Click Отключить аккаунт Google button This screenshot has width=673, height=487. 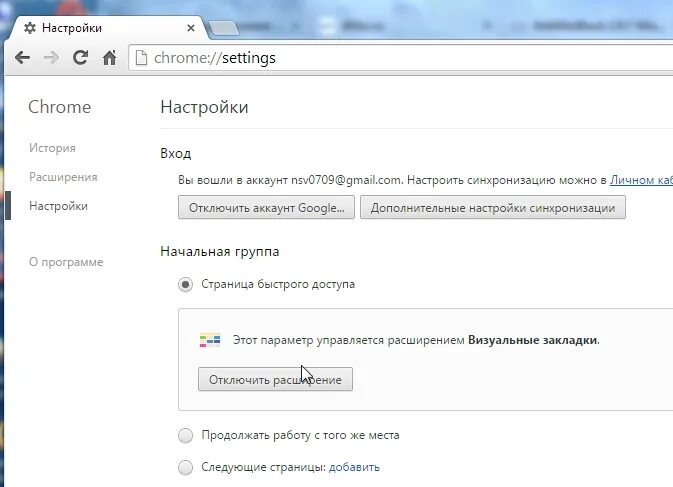[x=267, y=208]
